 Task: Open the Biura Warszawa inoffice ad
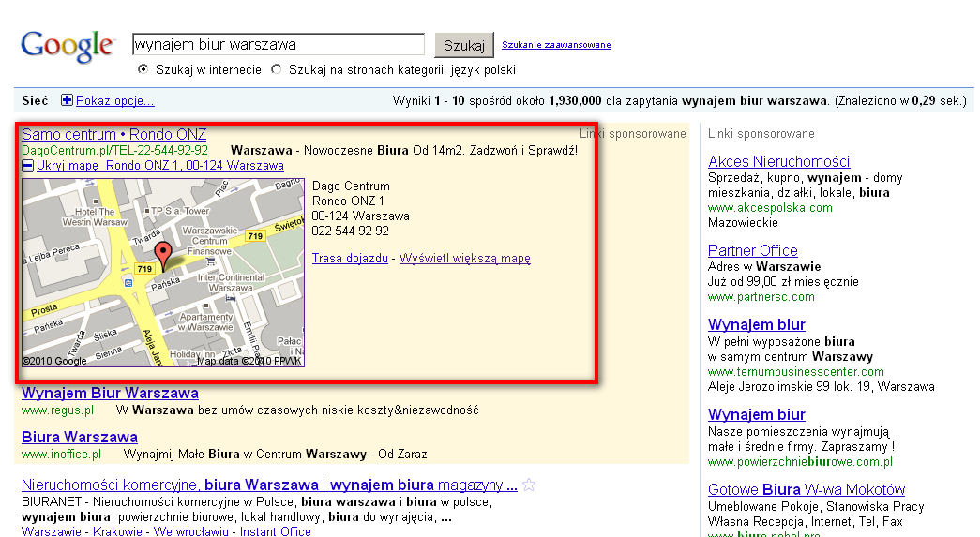point(80,437)
